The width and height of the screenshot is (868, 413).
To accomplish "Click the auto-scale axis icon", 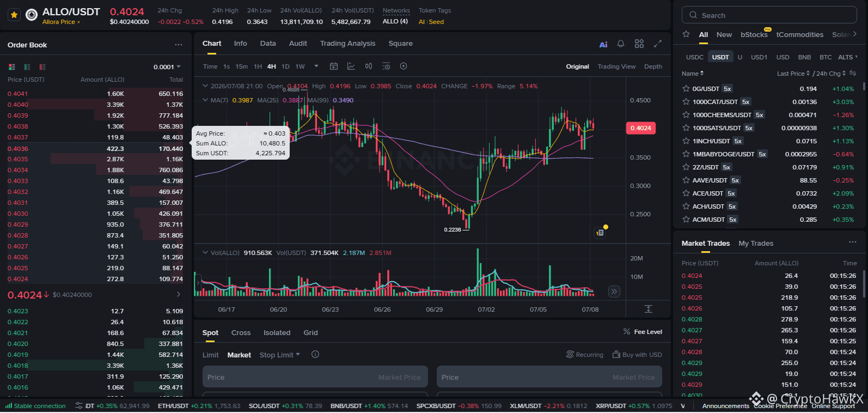I will click(x=649, y=309).
